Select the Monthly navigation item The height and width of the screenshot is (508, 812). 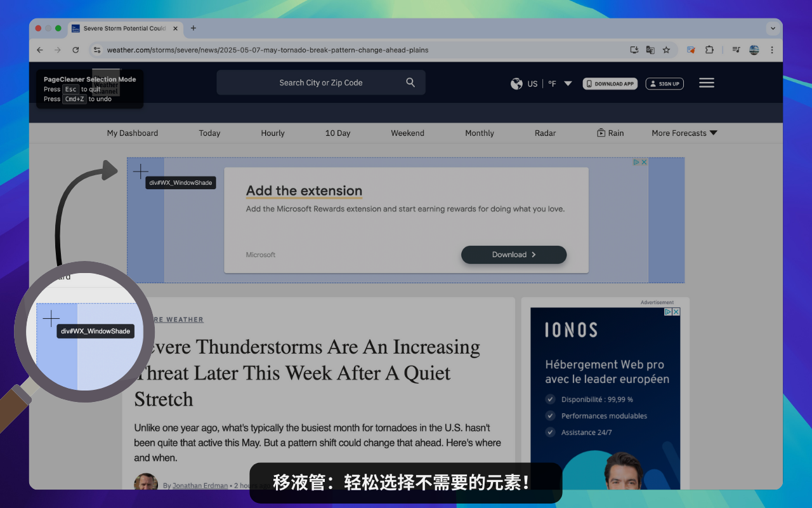pyautogui.click(x=479, y=133)
